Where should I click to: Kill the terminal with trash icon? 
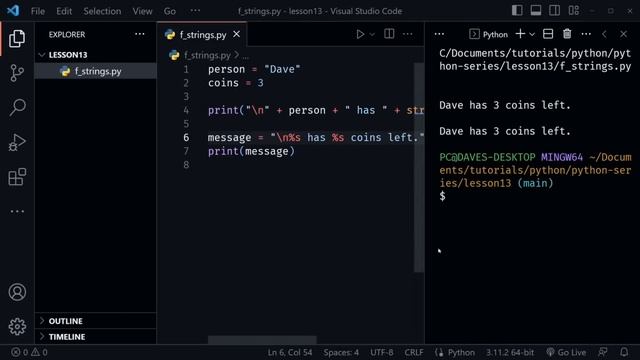pos(567,34)
